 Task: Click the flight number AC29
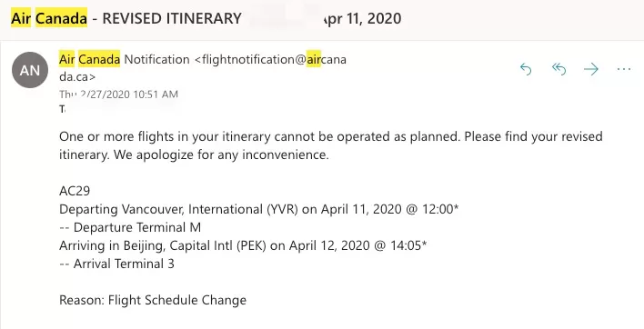[x=75, y=191]
